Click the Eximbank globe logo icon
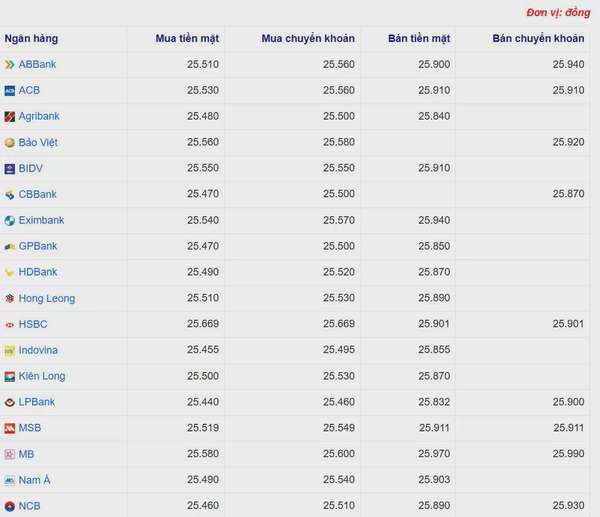Viewport: 600px width, 517px height. [x=10, y=220]
